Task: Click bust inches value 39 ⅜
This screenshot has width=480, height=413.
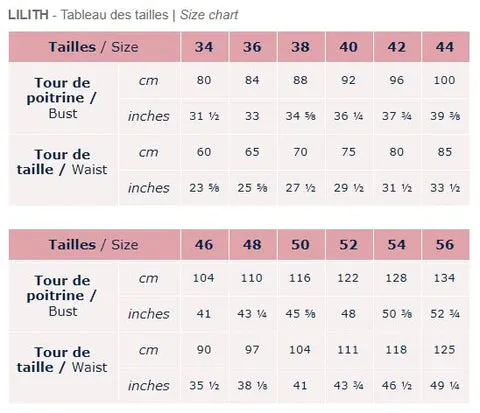Action: [445, 116]
